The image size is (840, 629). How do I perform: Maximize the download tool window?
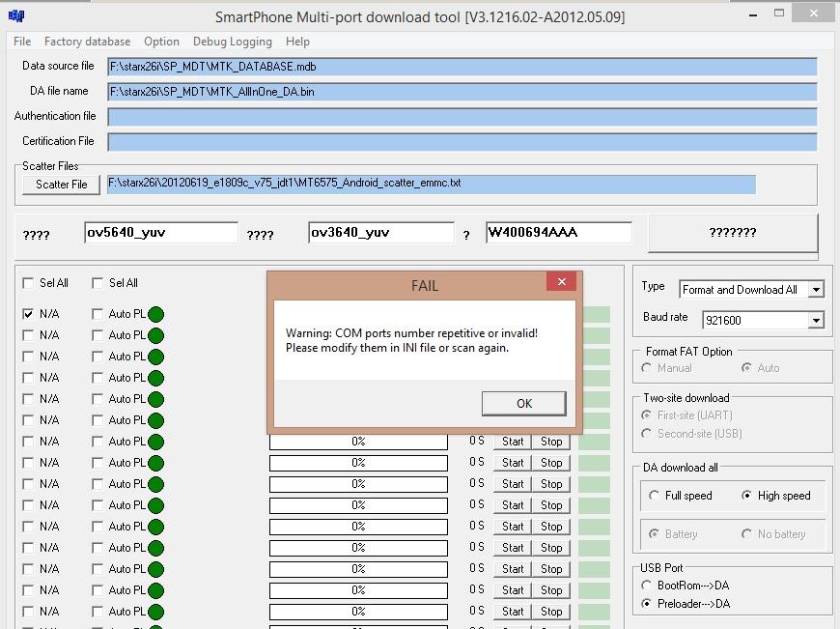pos(779,13)
